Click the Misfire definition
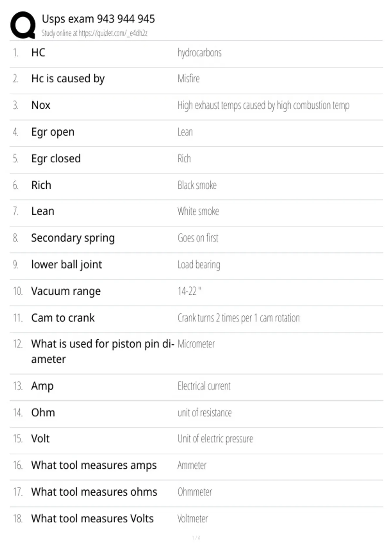The width and height of the screenshot is (392, 556). [188, 78]
